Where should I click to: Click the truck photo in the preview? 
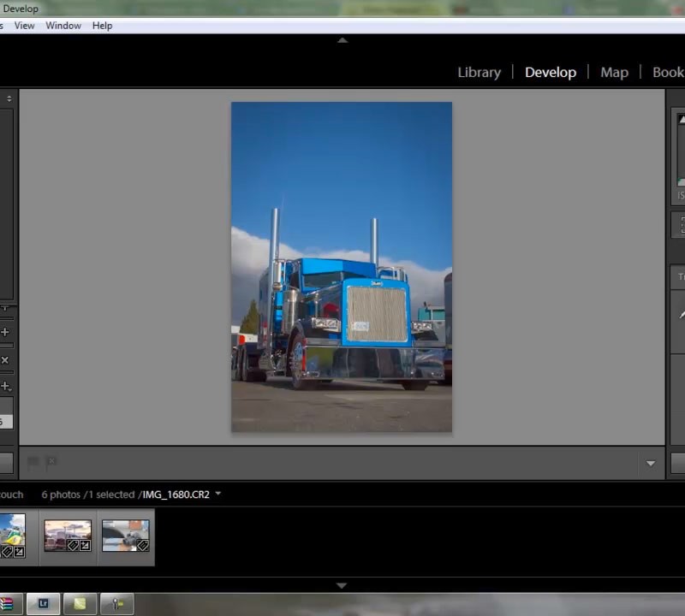[342, 267]
